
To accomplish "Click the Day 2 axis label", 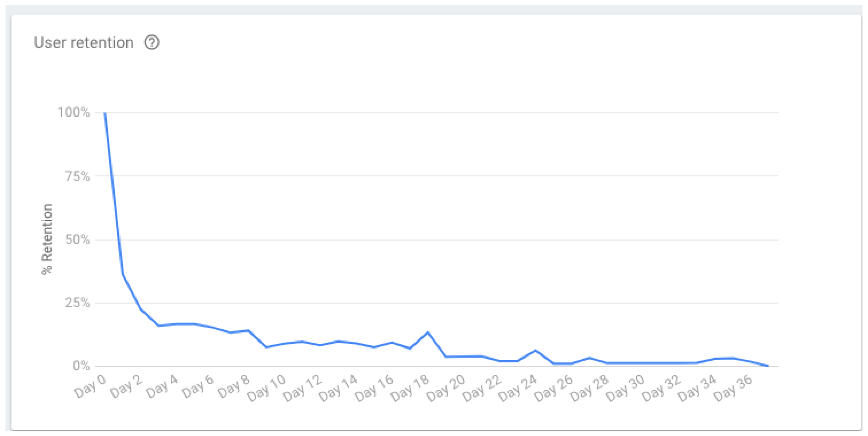I will pyautogui.click(x=126, y=386).
